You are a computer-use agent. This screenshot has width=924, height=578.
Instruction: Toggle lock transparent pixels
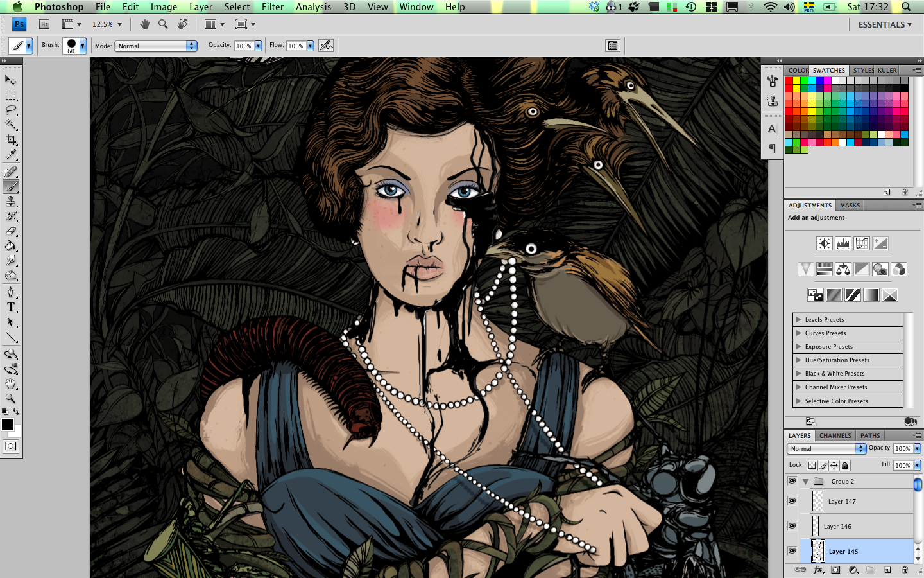point(812,466)
